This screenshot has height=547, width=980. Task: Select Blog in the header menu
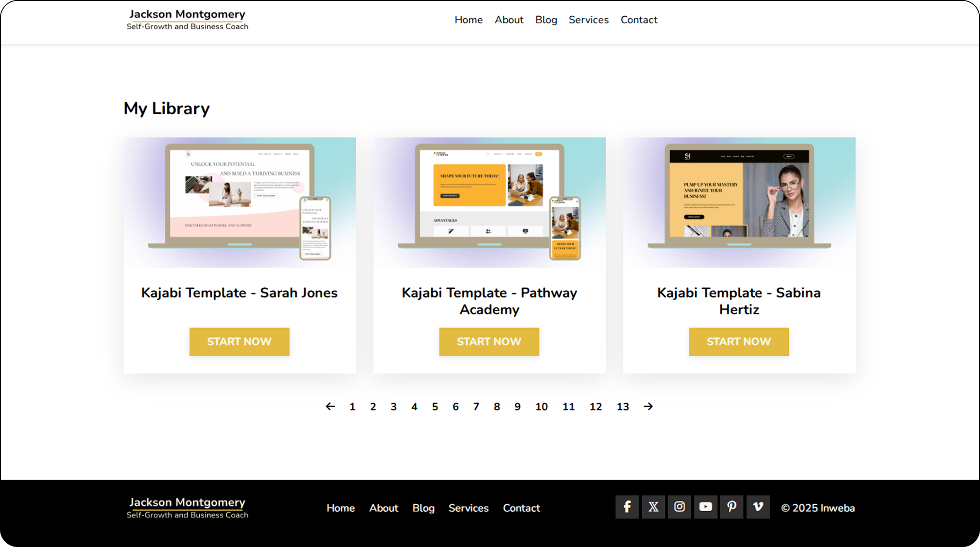coord(546,20)
